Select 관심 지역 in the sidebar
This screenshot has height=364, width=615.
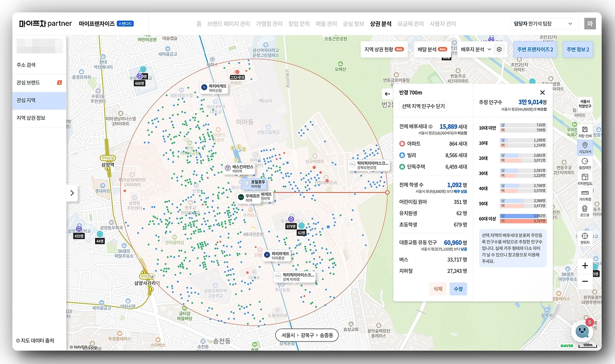coord(39,100)
